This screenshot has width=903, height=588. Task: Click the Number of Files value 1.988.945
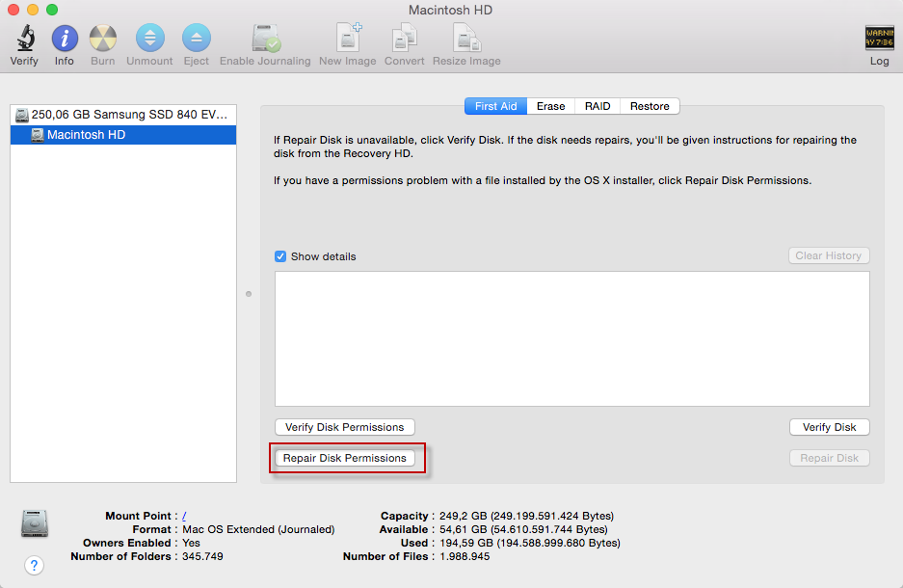tap(465, 557)
